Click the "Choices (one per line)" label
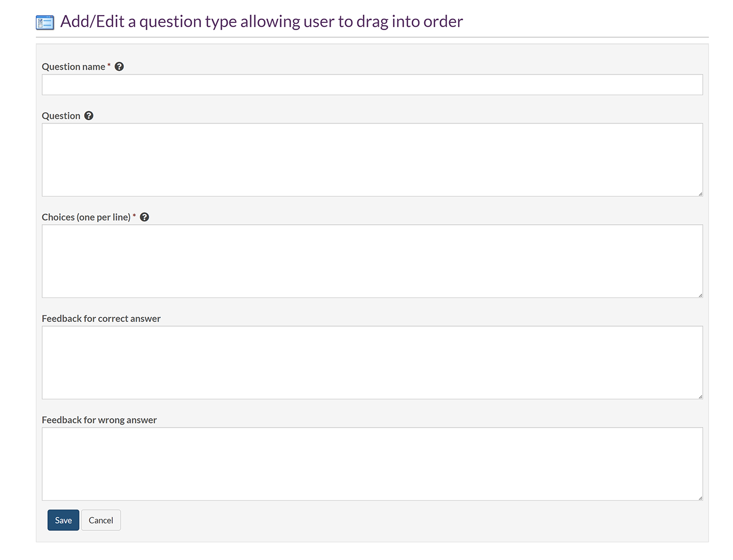Image resolution: width=733 pixels, height=560 pixels. [x=86, y=217]
